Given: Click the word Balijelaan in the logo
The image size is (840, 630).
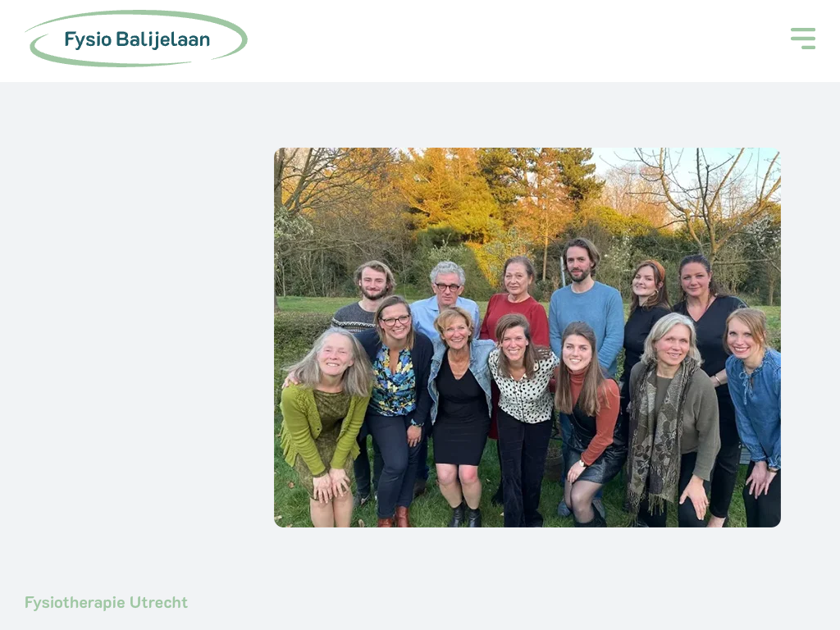Looking at the screenshot, I should click(x=163, y=39).
